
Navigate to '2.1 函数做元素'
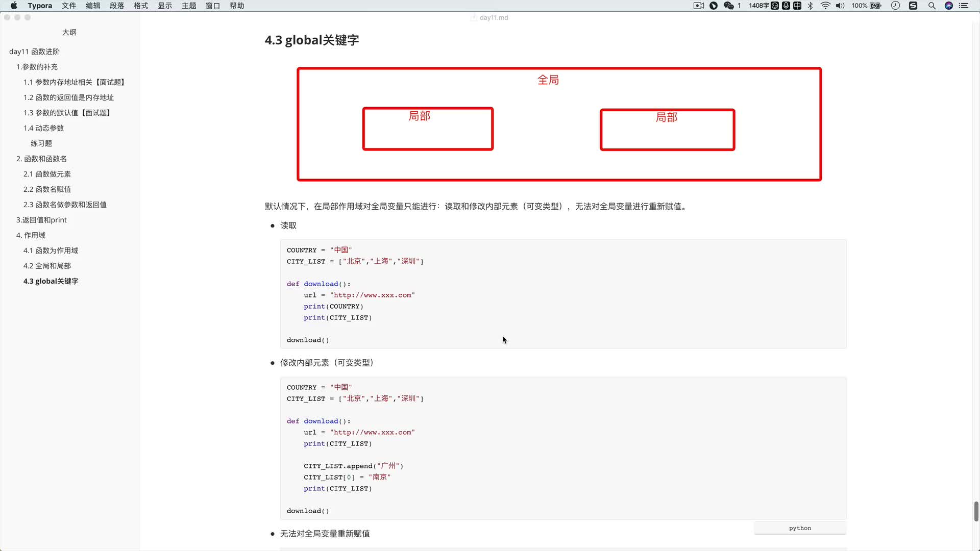47,174
